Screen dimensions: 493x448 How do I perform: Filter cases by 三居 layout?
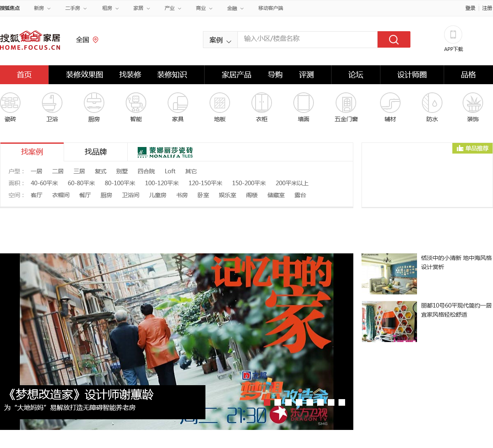pyautogui.click(x=79, y=171)
